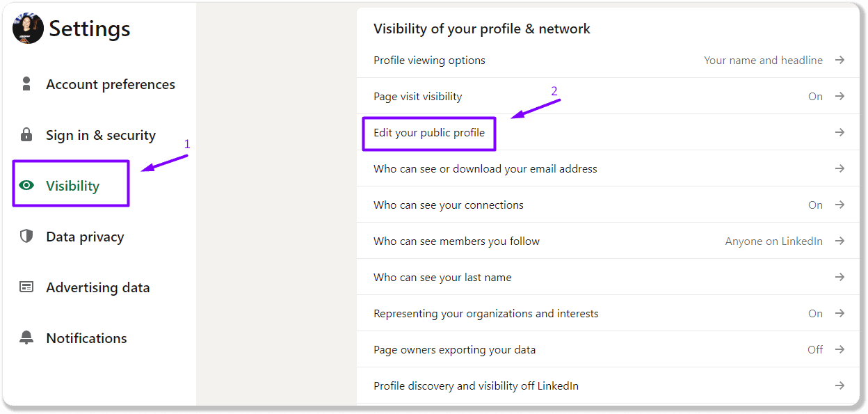Open Edit your public profile link
This screenshot has height=414, width=868.
[x=429, y=132]
